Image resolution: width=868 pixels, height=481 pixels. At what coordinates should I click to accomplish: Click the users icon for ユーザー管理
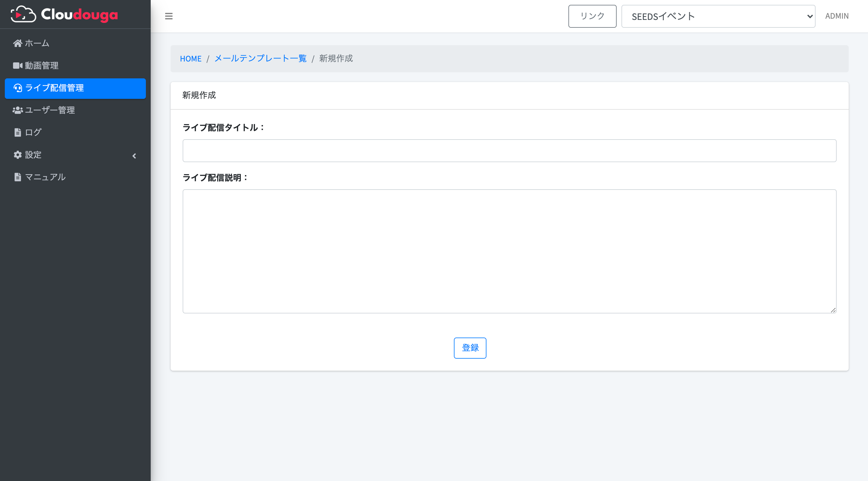(x=17, y=110)
